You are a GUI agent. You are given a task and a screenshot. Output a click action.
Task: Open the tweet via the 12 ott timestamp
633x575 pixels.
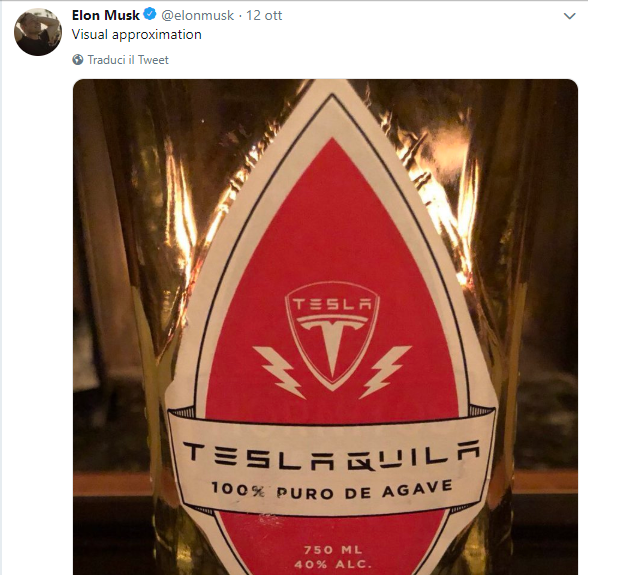[x=266, y=16]
